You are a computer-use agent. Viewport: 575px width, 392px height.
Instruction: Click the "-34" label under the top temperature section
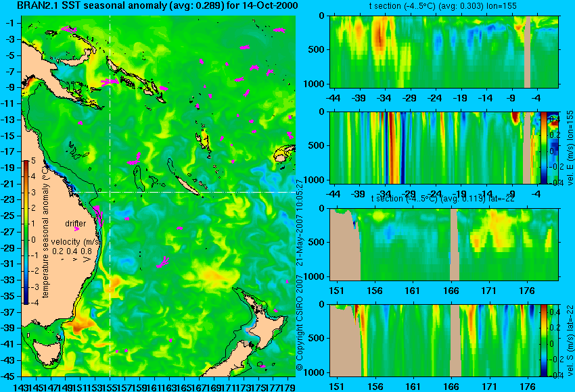click(384, 98)
